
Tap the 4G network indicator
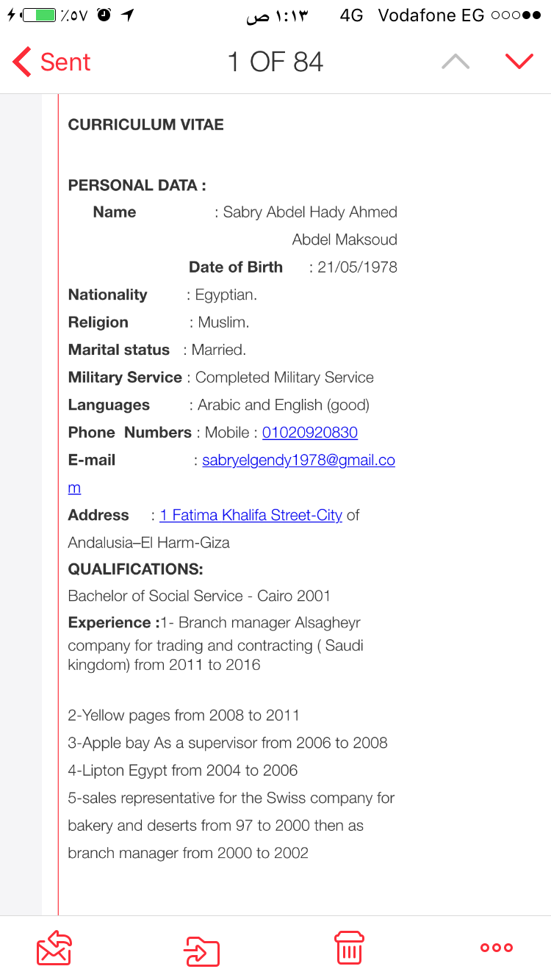point(352,15)
